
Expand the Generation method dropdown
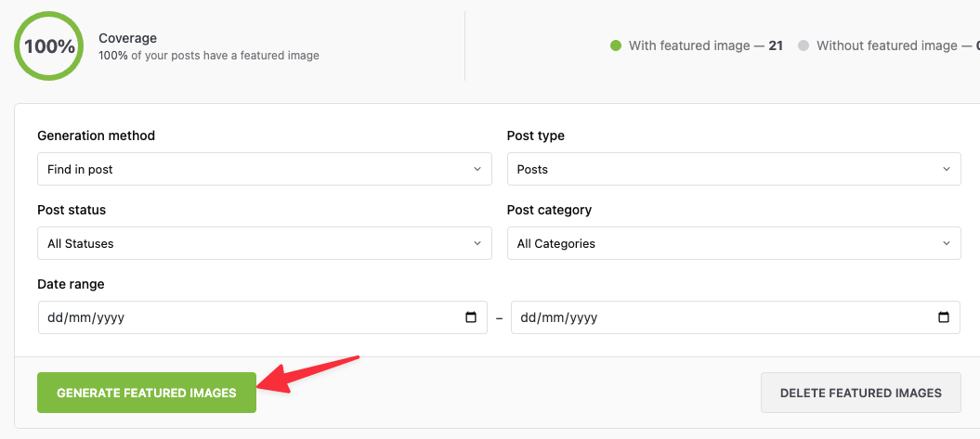(x=264, y=169)
